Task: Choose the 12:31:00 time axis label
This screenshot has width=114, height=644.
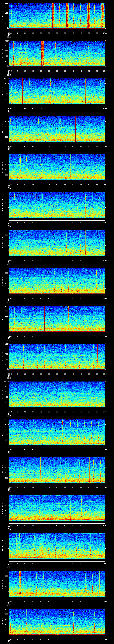Action: click(x=9, y=601)
